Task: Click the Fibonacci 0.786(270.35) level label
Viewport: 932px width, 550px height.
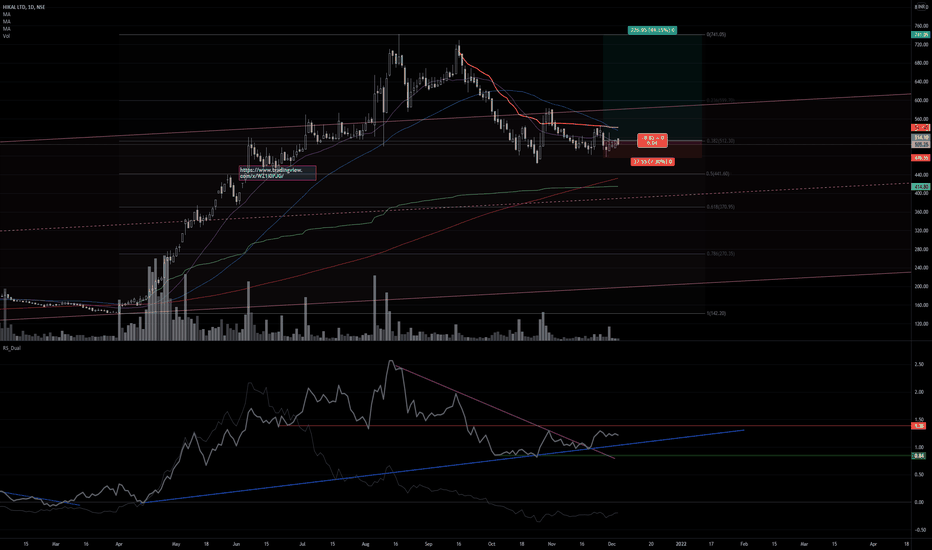Action: tap(720, 253)
